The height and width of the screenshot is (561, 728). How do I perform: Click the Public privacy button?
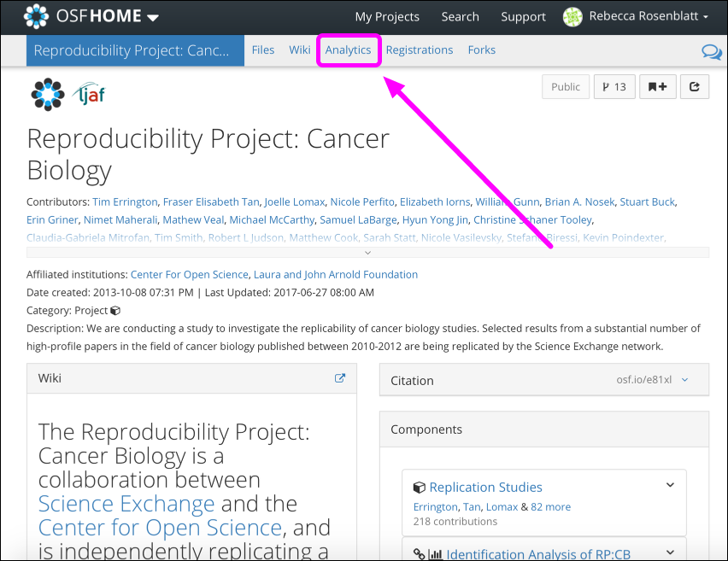[566, 87]
